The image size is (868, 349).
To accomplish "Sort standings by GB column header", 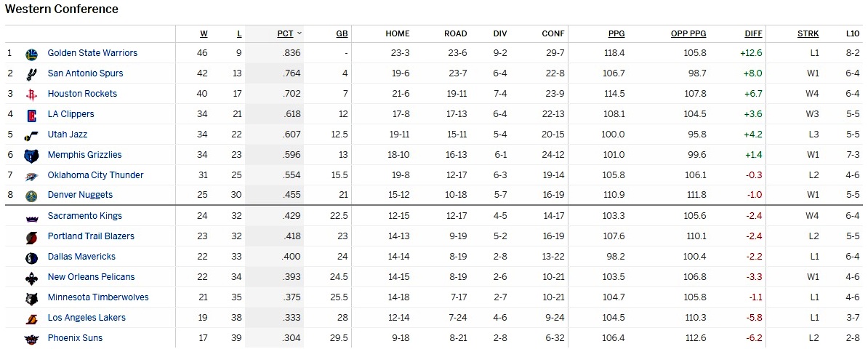I will [342, 33].
